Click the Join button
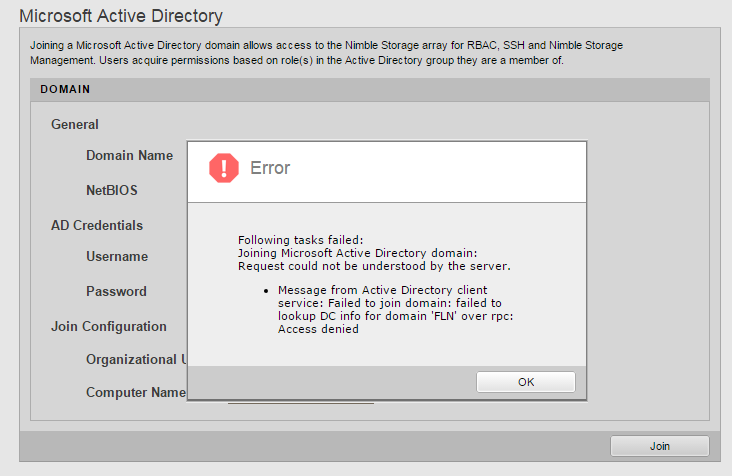732x476 pixels. (660, 446)
